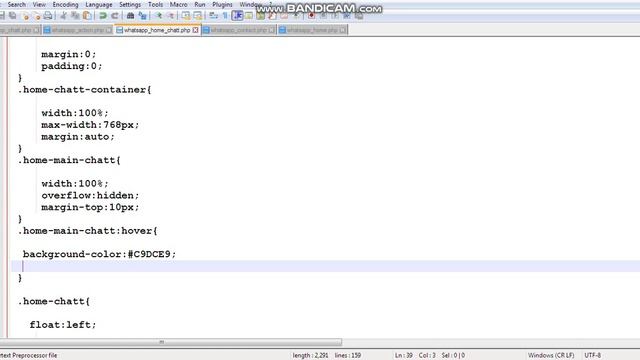
Task: Click the Print toolbar icon
Action: click(x=48, y=16)
